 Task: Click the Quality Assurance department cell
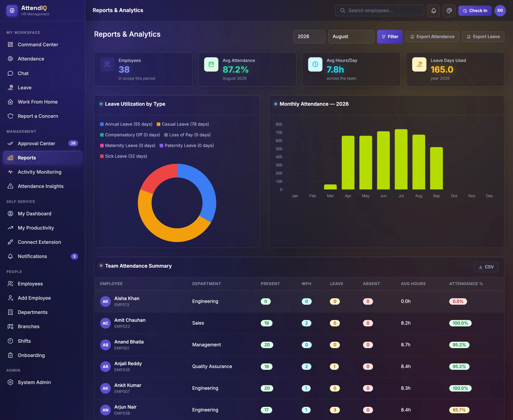click(x=212, y=367)
